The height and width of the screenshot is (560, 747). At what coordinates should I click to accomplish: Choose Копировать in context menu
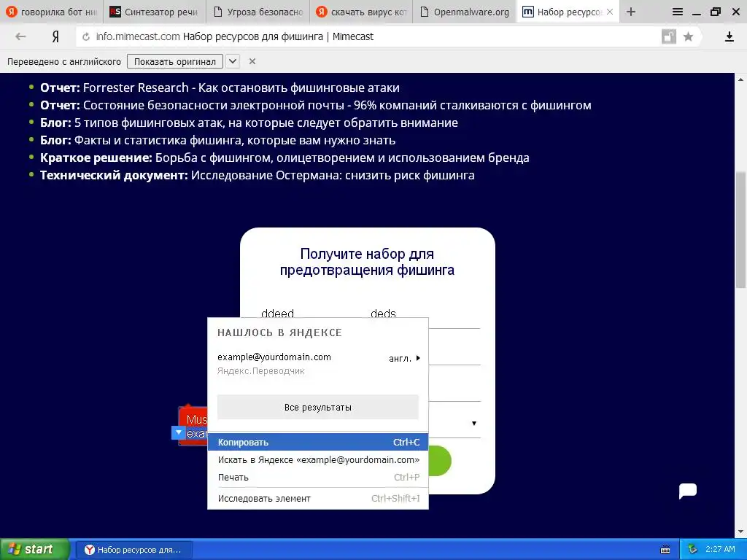pyautogui.click(x=318, y=442)
